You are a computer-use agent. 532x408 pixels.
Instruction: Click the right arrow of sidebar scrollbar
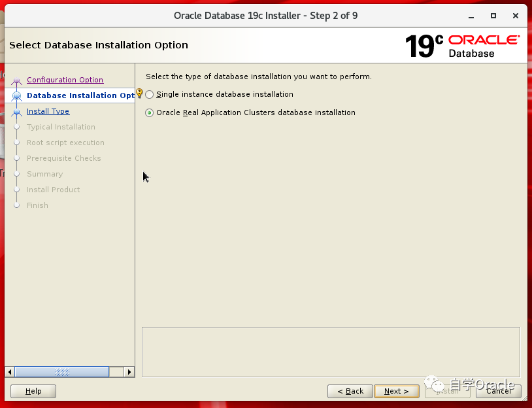129,372
